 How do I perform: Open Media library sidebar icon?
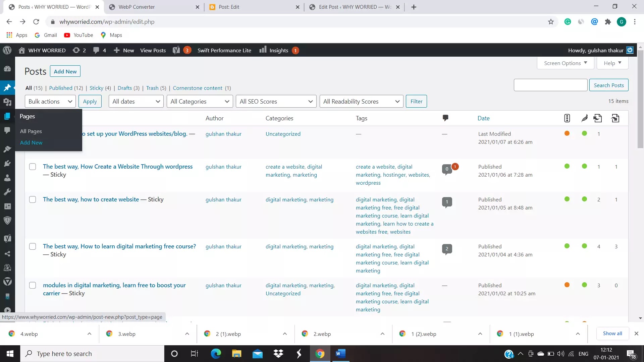pyautogui.click(x=7, y=102)
